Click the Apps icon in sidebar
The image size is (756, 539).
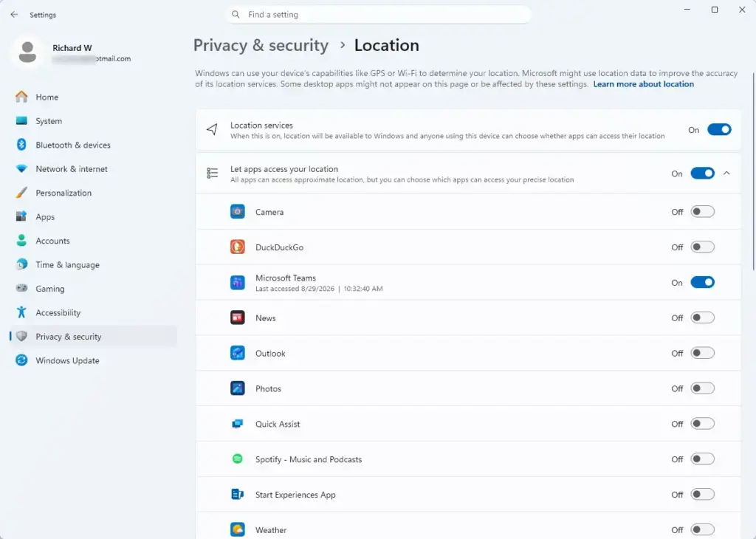click(21, 216)
